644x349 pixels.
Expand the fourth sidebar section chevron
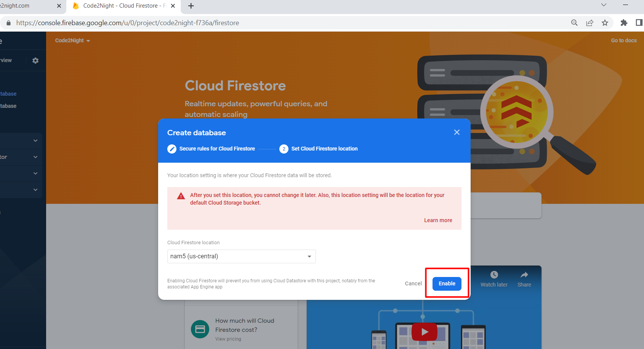[x=35, y=190]
